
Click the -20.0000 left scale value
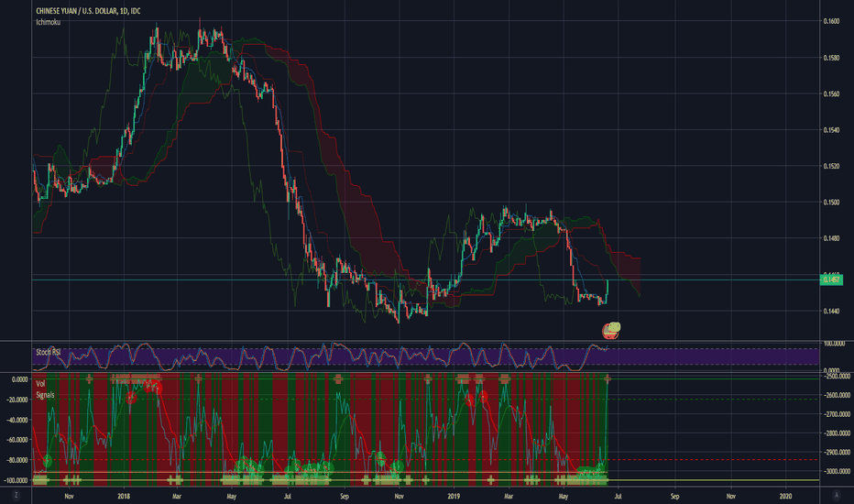[16, 400]
